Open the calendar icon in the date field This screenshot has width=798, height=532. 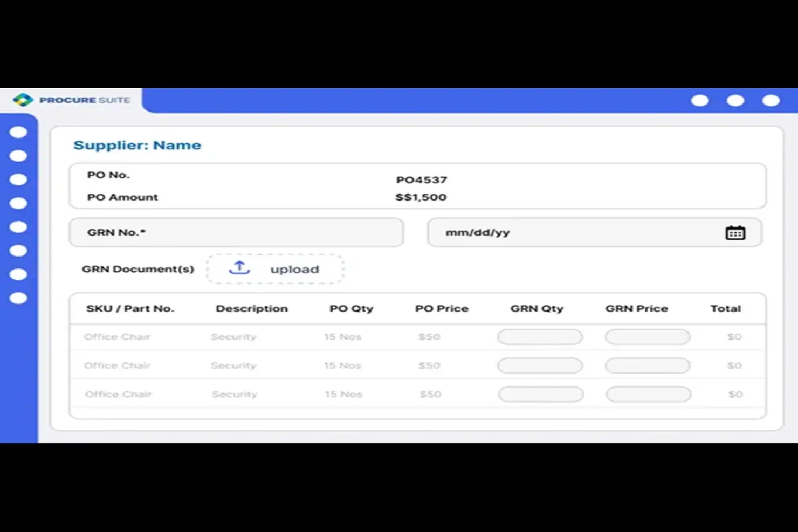pos(736,232)
